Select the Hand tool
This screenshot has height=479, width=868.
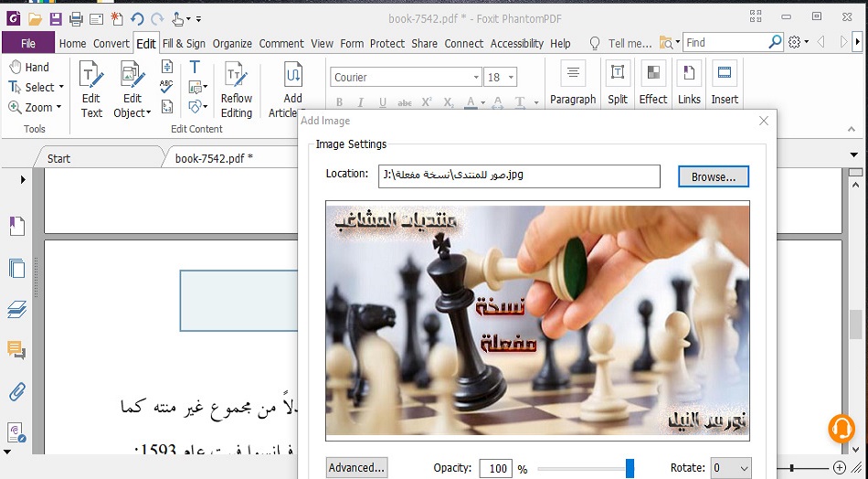click(28, 67)
